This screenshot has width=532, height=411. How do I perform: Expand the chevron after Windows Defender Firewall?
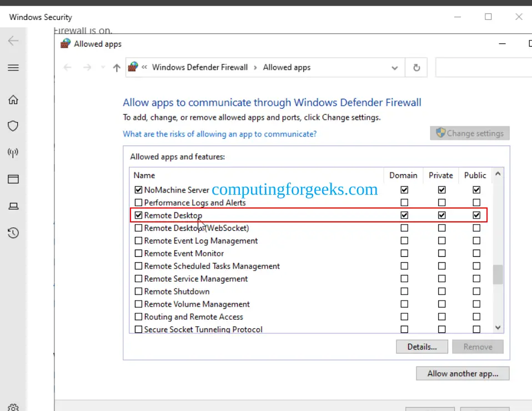point(255,68)
